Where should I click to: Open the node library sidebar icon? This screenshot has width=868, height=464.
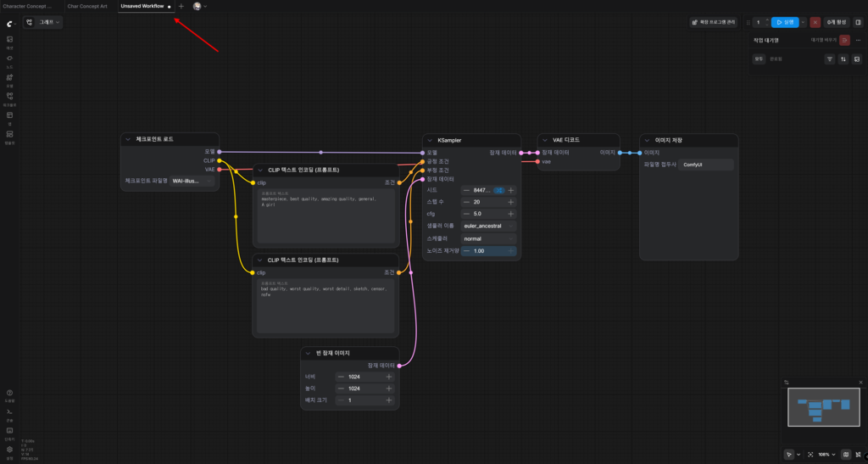point(9,59)
